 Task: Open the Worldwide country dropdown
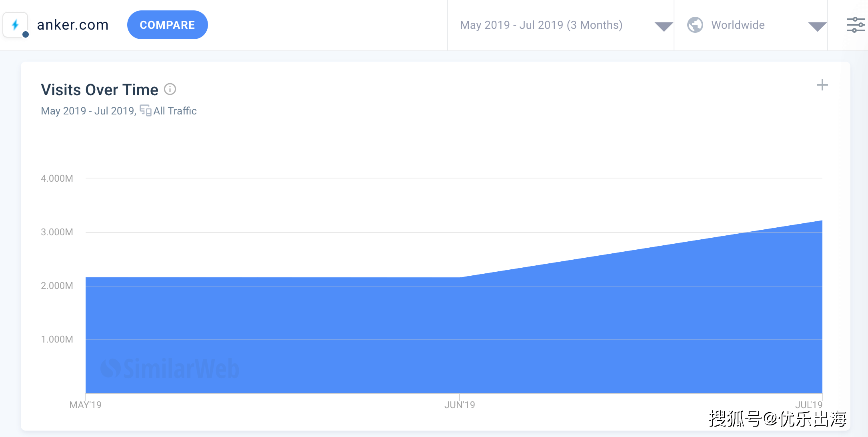point(751,25)
